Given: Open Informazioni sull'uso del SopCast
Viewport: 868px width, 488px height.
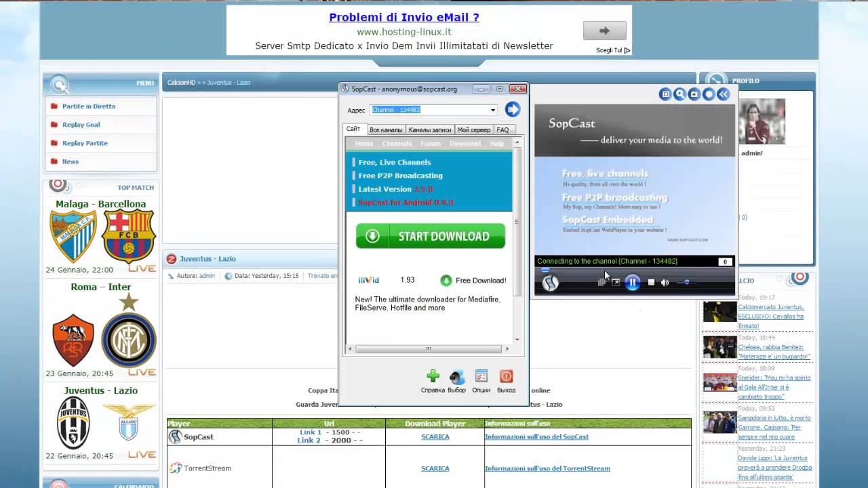Looking at the screenshot, I should 536,436.
